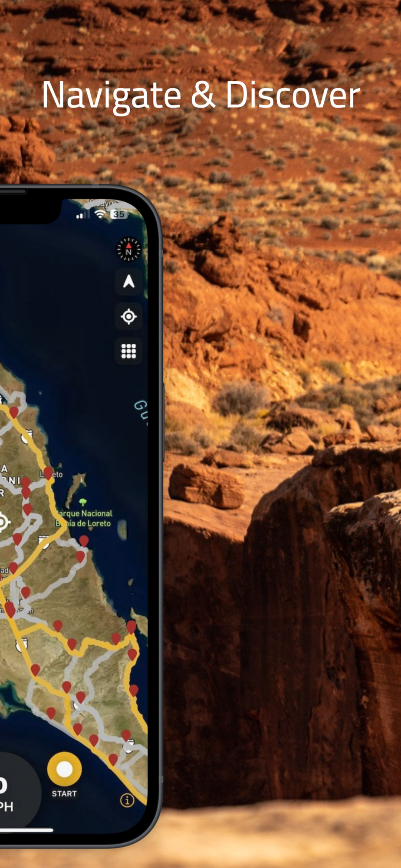
Task: Open the yellow info circle icon
Action: [127, 800]
